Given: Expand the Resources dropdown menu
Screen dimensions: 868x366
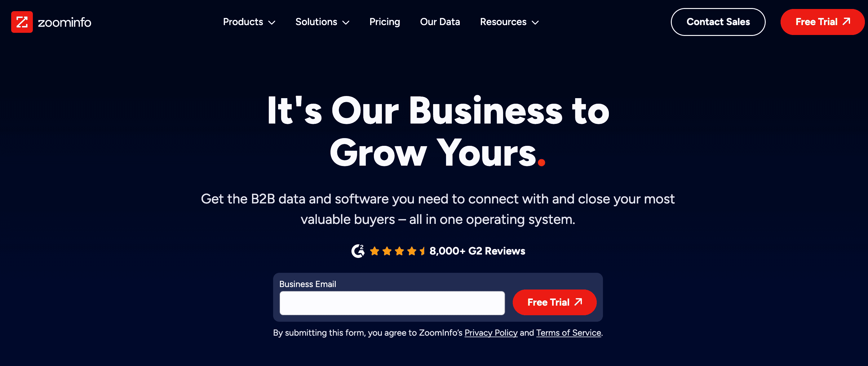Looking at the screenshot, I should point(508,22).
